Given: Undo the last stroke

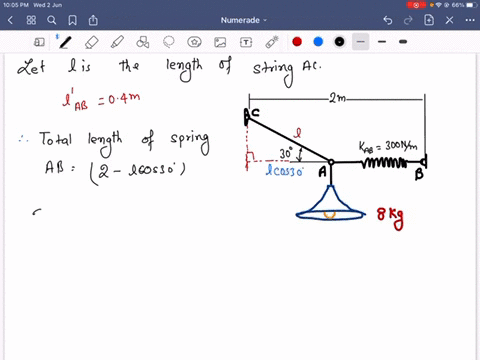Looking at the screenshot, I should [x=388, y=20].
